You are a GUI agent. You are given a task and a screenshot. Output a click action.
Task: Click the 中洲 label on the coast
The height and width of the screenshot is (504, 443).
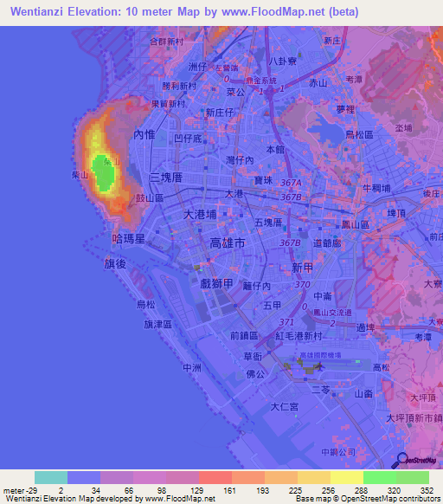pyautogui.click(x=192, y=368)
